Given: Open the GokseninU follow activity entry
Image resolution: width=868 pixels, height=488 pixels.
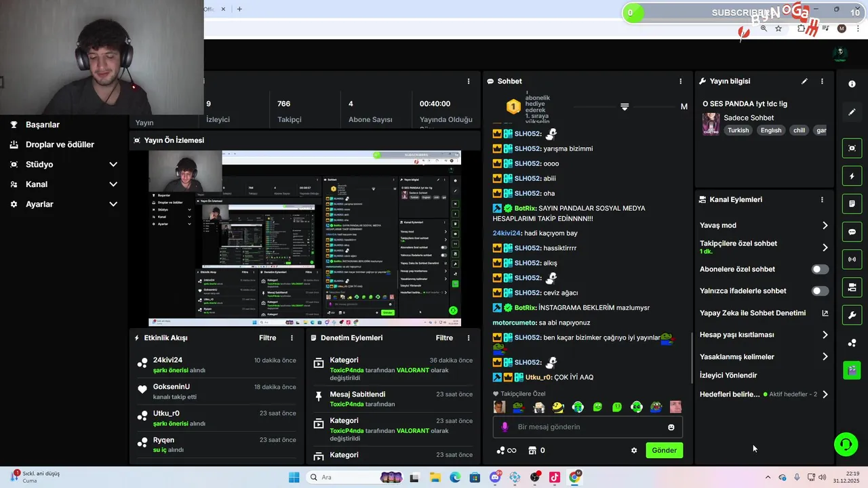Looking at the screenshot, I should click(217, 392).
